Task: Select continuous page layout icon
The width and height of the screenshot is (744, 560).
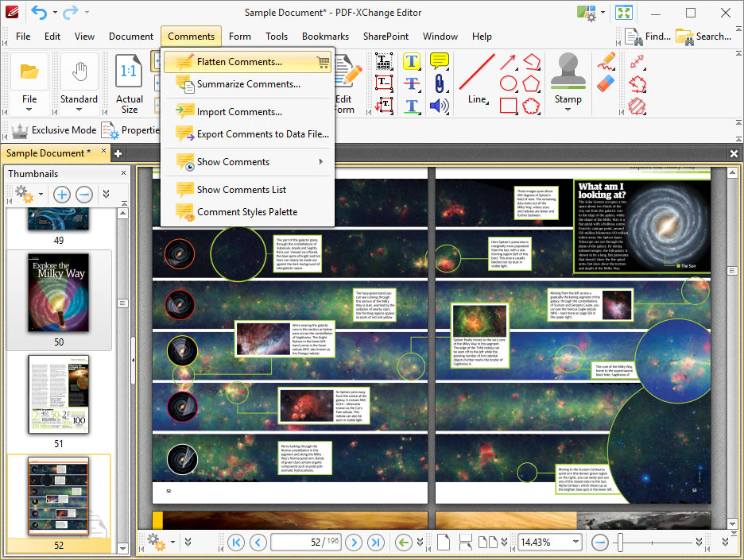Action: pos(466,542)
